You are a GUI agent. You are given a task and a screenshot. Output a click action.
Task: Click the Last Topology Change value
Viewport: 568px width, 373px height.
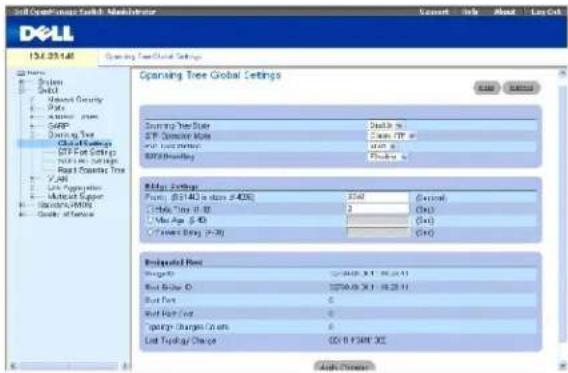click(357, 340)
